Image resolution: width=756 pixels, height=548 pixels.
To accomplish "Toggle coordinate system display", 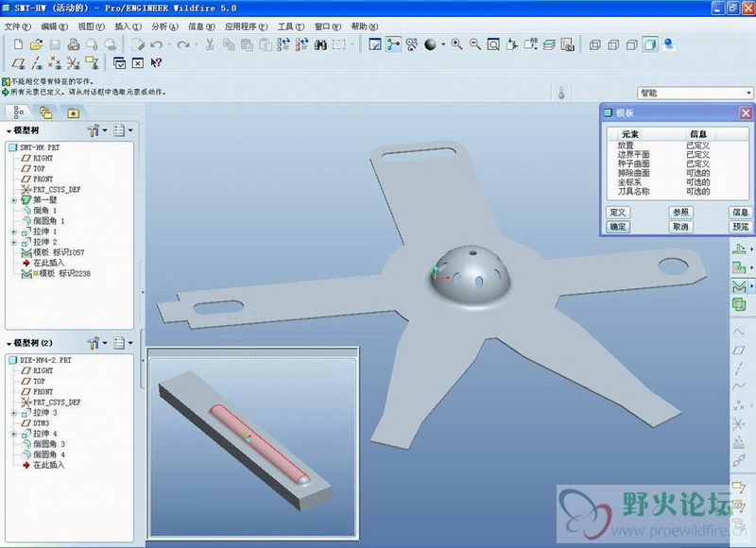I will (74, 63).
